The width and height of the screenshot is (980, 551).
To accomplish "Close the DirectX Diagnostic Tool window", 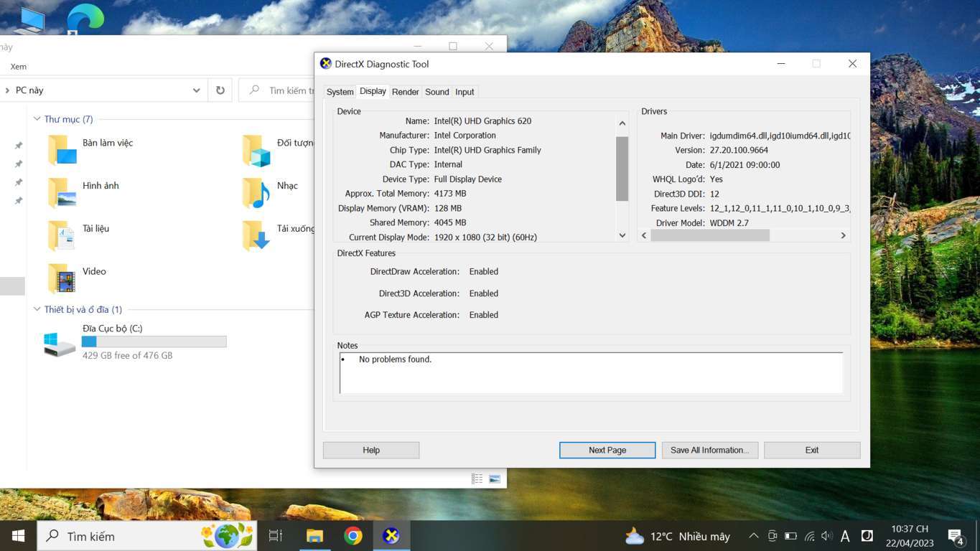I will pyautogui.click(x=852, y=64).
